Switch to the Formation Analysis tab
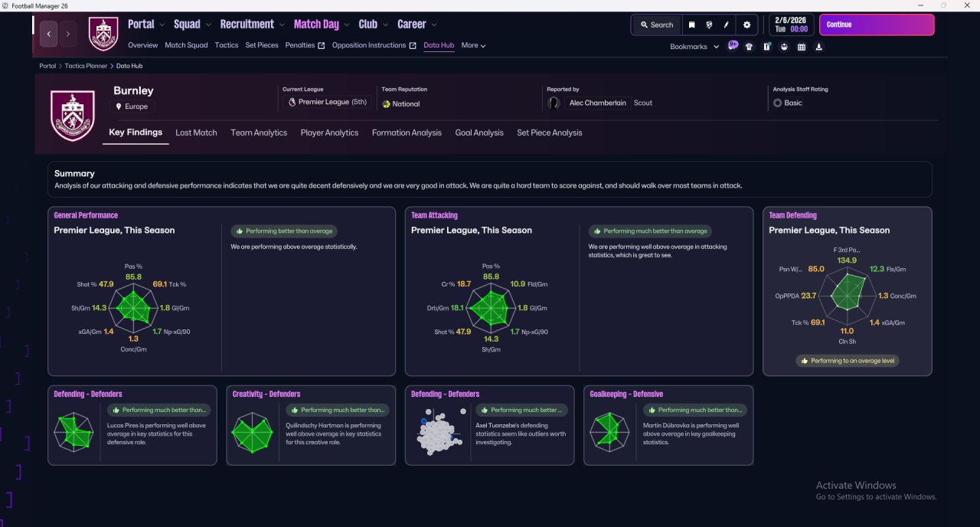 pyautogui.click(x=407, y=133)
